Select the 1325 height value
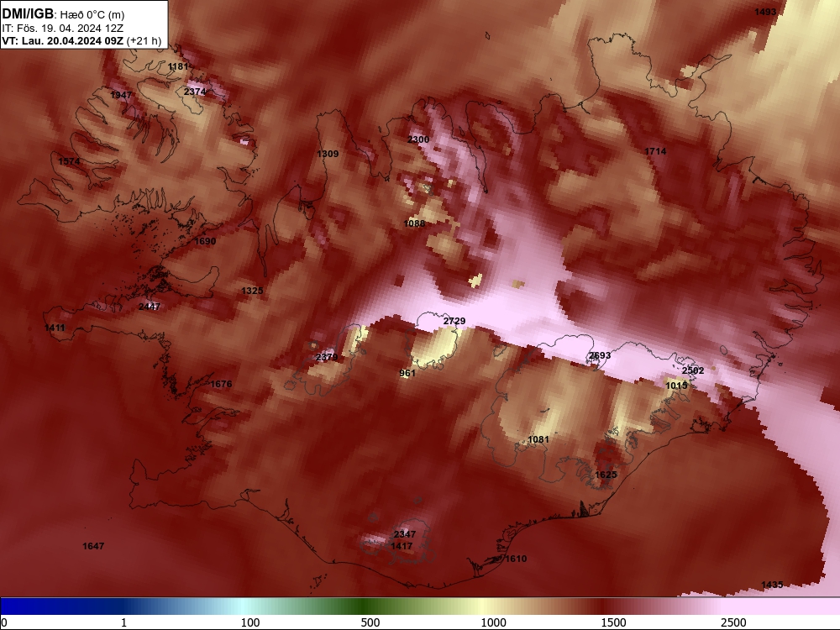The height and width of the screenshot is (630, 840). (252, 291)
